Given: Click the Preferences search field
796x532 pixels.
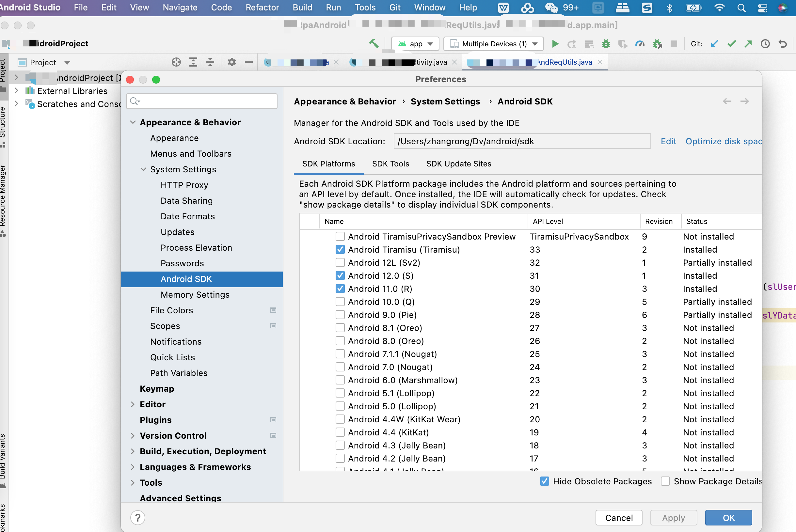Looking at the screenshot, I should click(201, 101).
